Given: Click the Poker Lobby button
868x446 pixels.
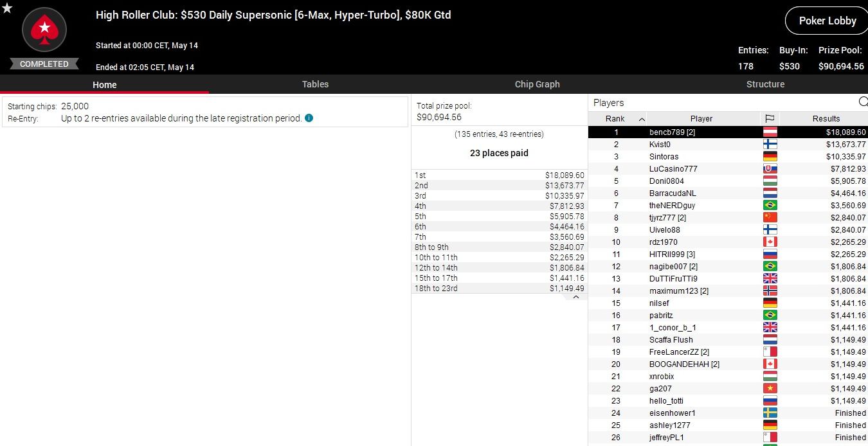Looking at the screenshot, I should pyautogui.click(x=827, y=21).
